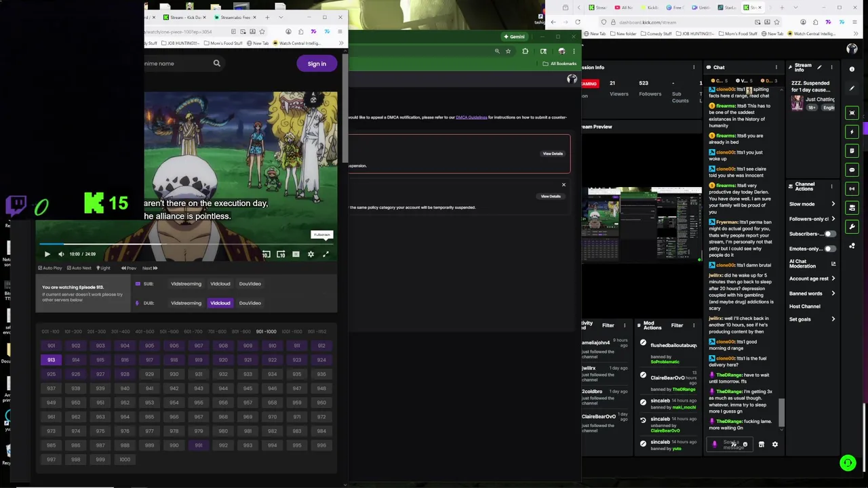This screenshot has height=488, width=868.
Task: Select DUB Vidstreaming server
Action: [x=186, y=303]
